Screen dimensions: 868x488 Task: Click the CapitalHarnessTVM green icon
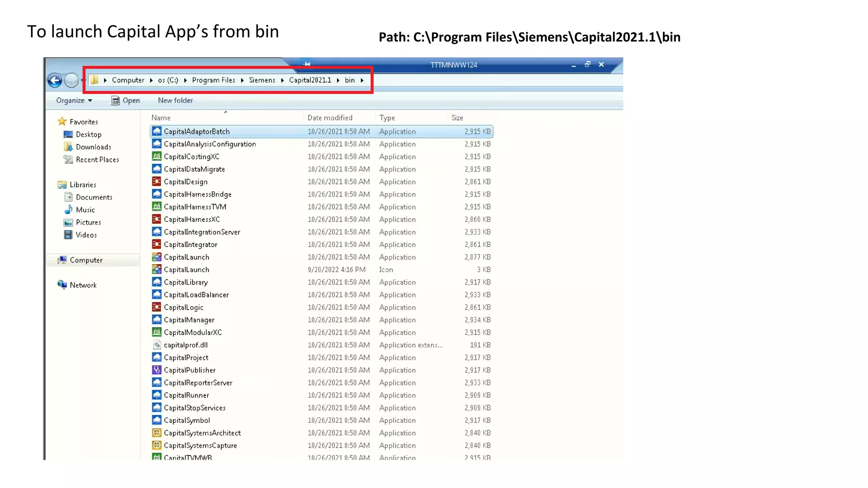(157, 207)
